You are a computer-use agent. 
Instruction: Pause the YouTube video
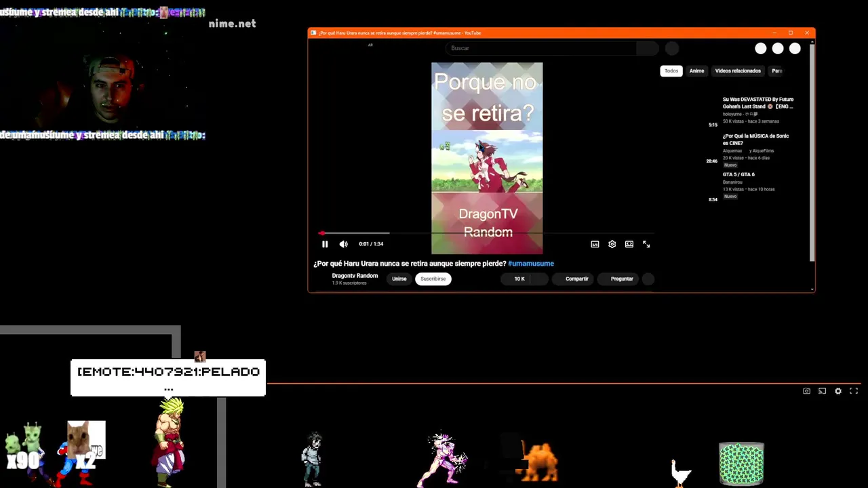[x=325, y=244]
